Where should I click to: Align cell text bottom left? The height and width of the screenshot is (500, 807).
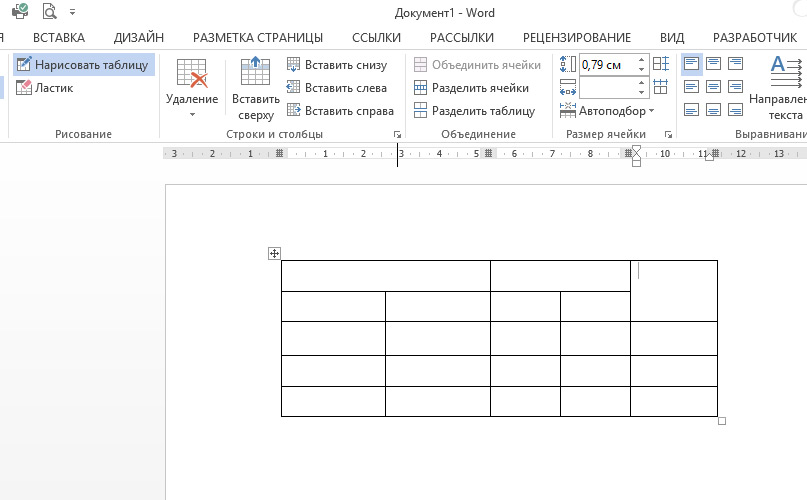[x=691, y=110]
